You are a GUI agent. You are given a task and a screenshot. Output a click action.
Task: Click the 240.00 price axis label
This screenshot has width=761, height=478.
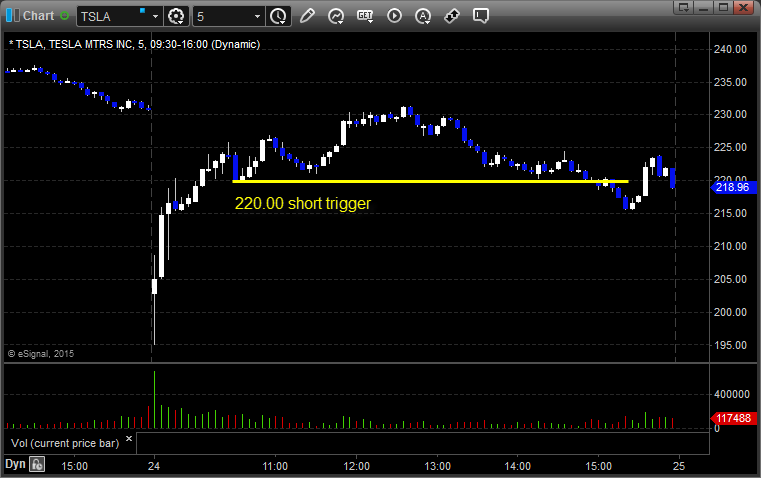(730, 49)
